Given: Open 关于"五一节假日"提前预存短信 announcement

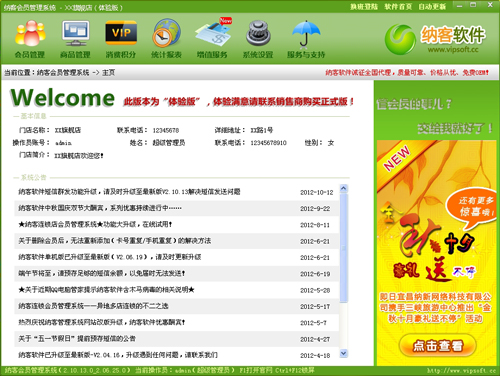Looking at the screenshot, I should tap(77, 339).
